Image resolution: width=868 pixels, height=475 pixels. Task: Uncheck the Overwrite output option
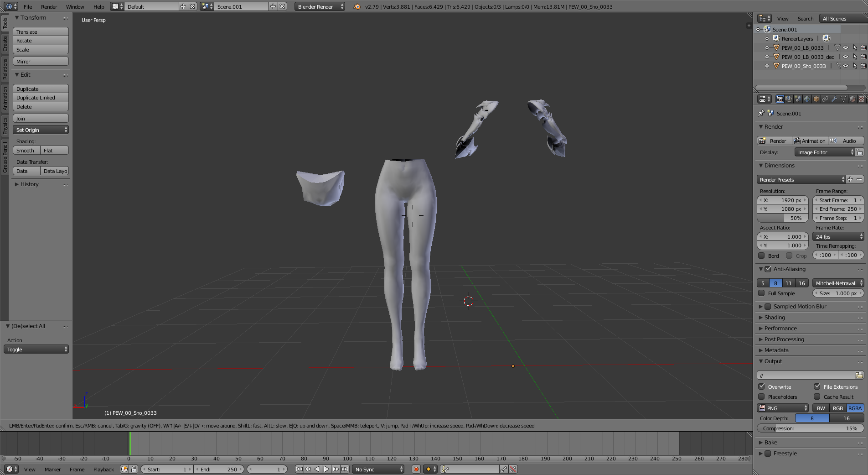point(762,386)
